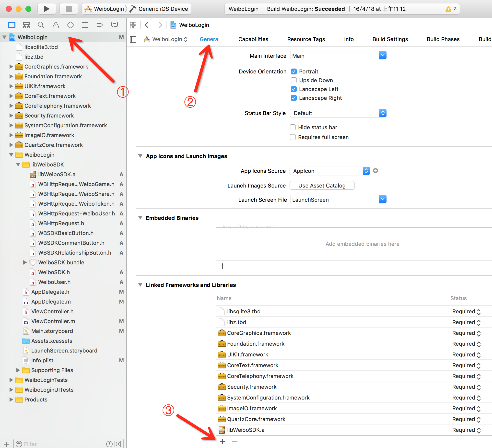Remove linked framework with minus
Image resolution: width=492 pixels, height=448 pixels.
(235, 441)
